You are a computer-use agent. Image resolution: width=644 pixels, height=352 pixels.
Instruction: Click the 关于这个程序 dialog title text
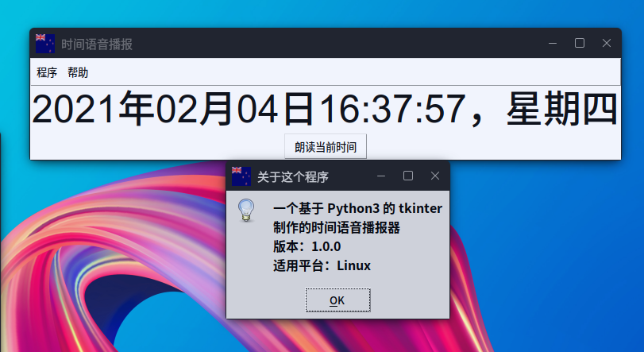[293, 177]
